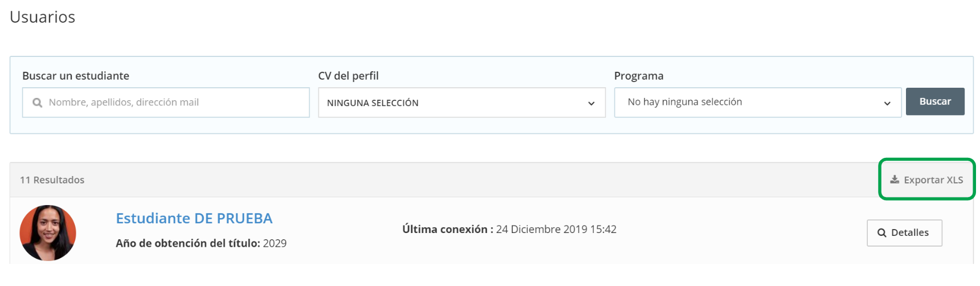Click the Programa label
The height and width of the screenshot is (286, 980).
[x=638, y=76]
